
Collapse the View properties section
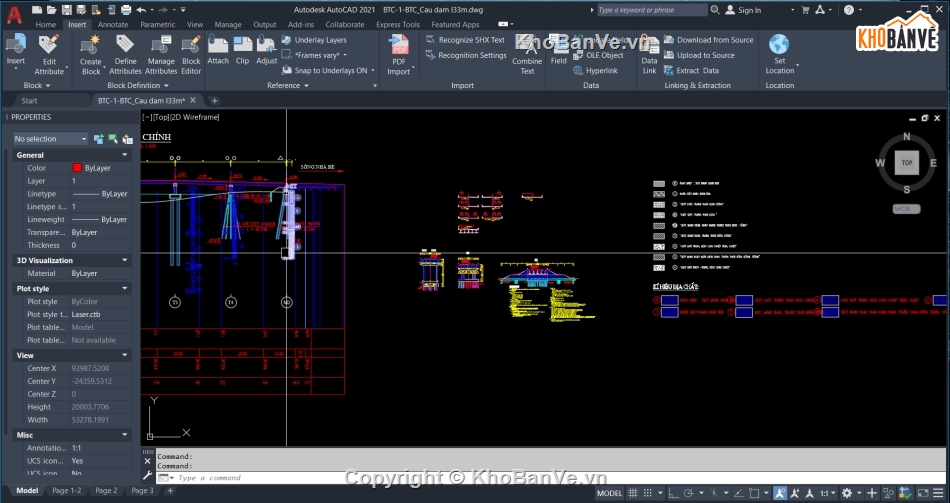click(125, 355)
